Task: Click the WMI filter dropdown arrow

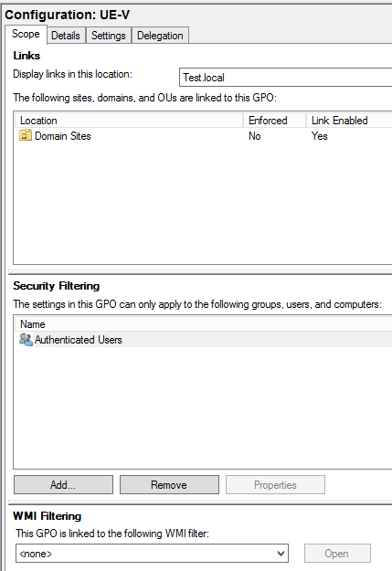Action: [281, 554]
